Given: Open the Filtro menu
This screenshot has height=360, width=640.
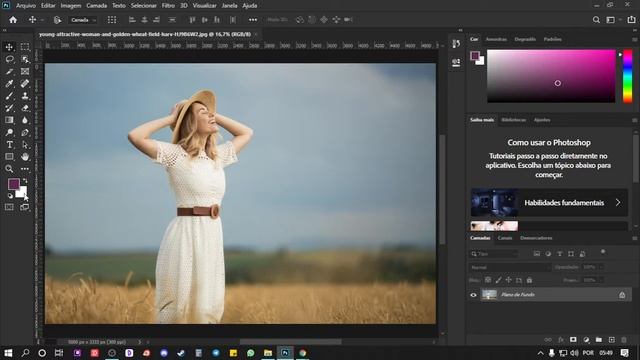Looking at the screenshot, I should click(x=168, y=6).
